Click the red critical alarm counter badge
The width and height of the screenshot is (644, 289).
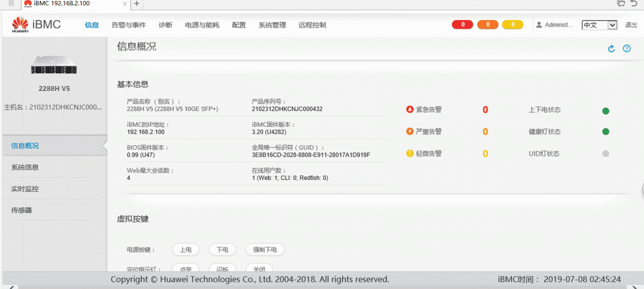(462, 25)
